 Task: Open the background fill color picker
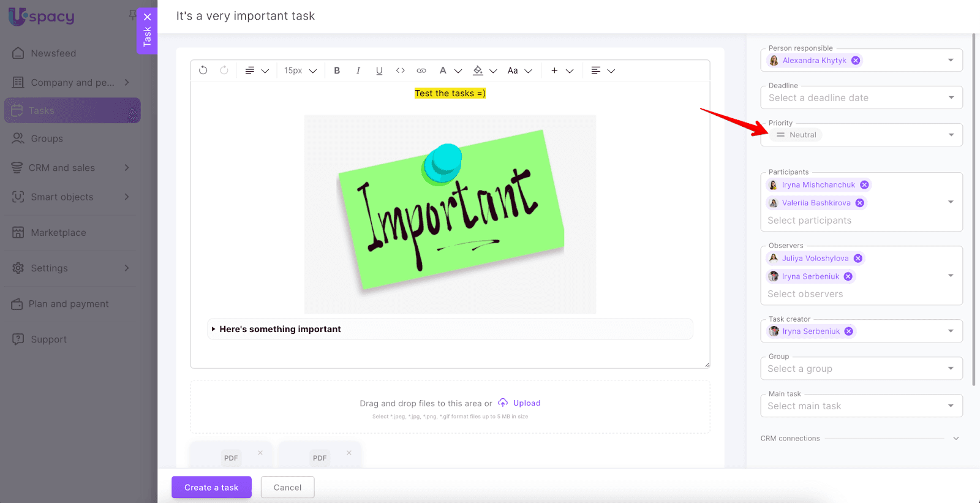pyautogui.click(x=478, y=70)
